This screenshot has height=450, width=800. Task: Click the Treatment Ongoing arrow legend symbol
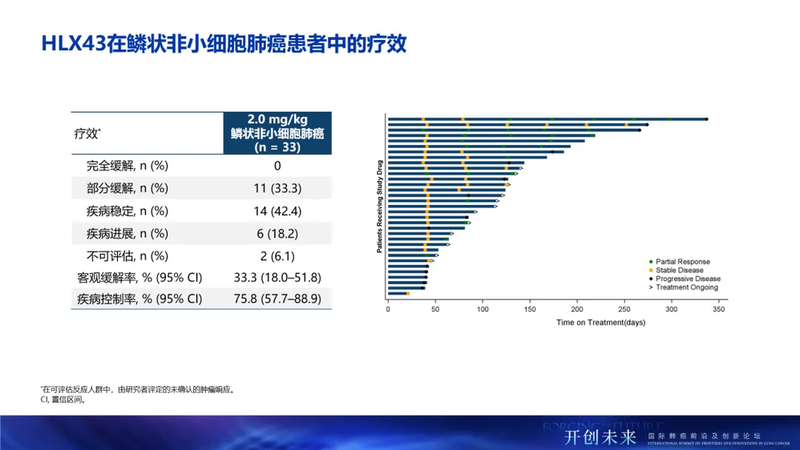(x=651, y=287)
